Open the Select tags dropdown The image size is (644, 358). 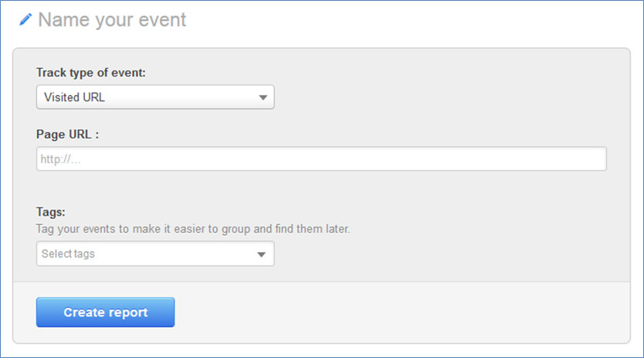[155, 254]
